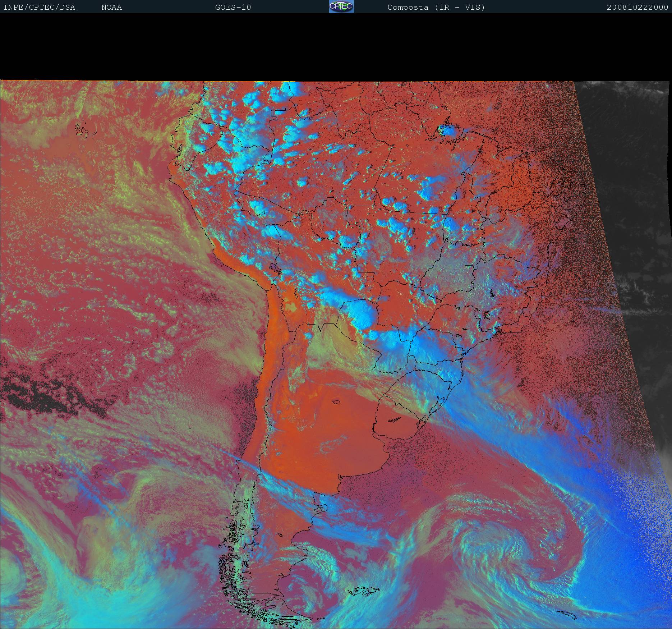Click the grayscale strip at the right edge
The height and width of the screenshot is (629, 672).
[632, 216]
